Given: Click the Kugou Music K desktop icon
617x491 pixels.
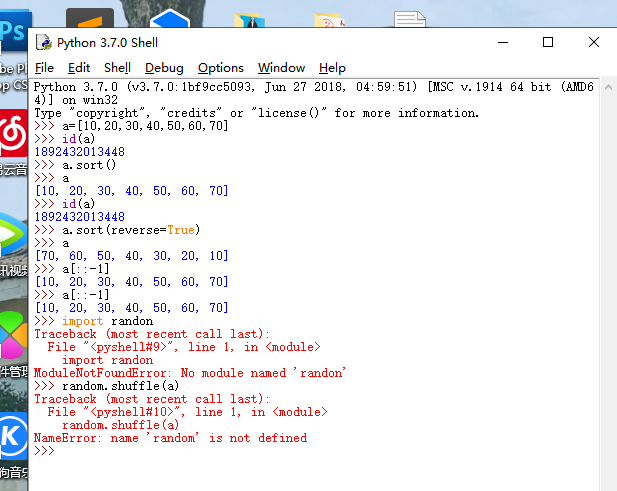Looking at the screenshot, I should coord(14,436).
